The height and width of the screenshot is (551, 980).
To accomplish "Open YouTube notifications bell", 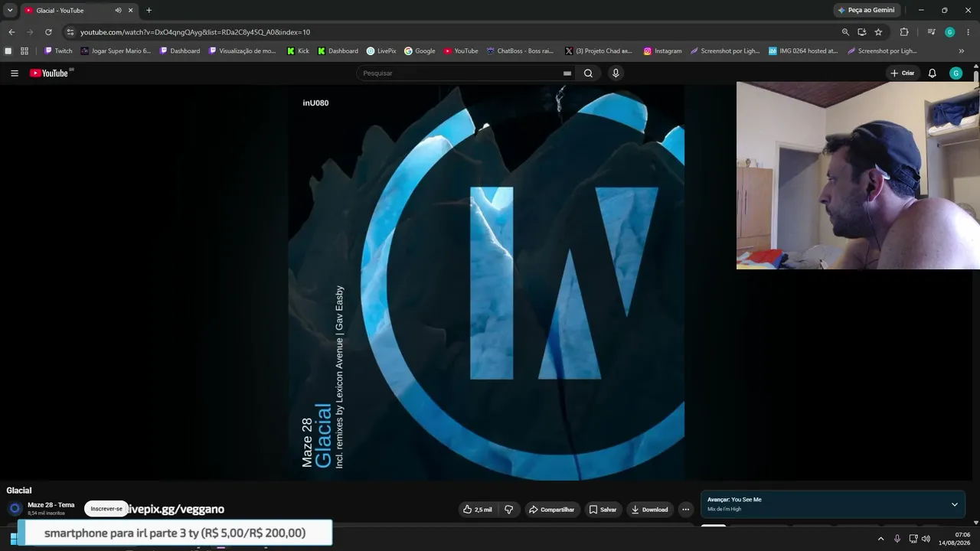I will [932, 73].
